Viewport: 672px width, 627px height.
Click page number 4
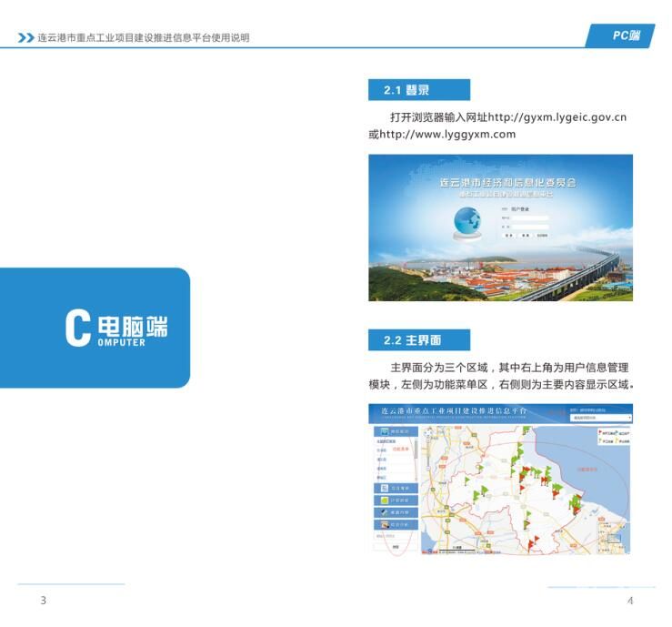(630, 601)
